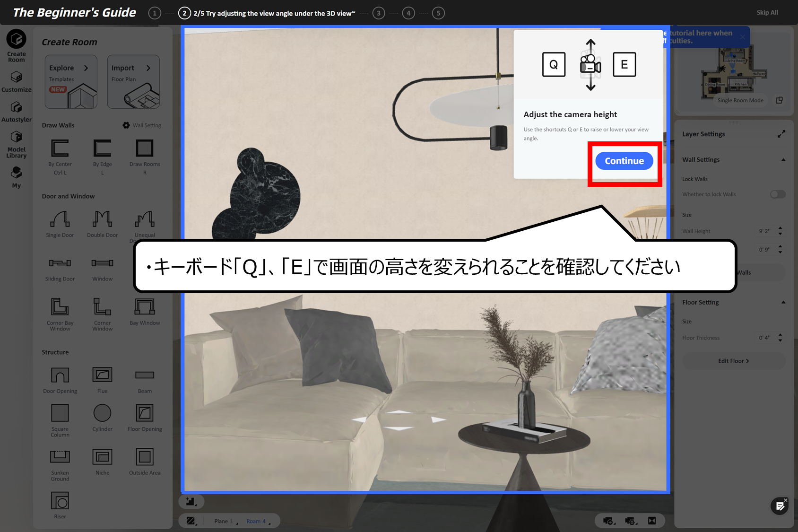Screen dimensions: 798x532
Task: Expand the Layer Settings panel
Action: pyautogui.click(x=781, y=134)
